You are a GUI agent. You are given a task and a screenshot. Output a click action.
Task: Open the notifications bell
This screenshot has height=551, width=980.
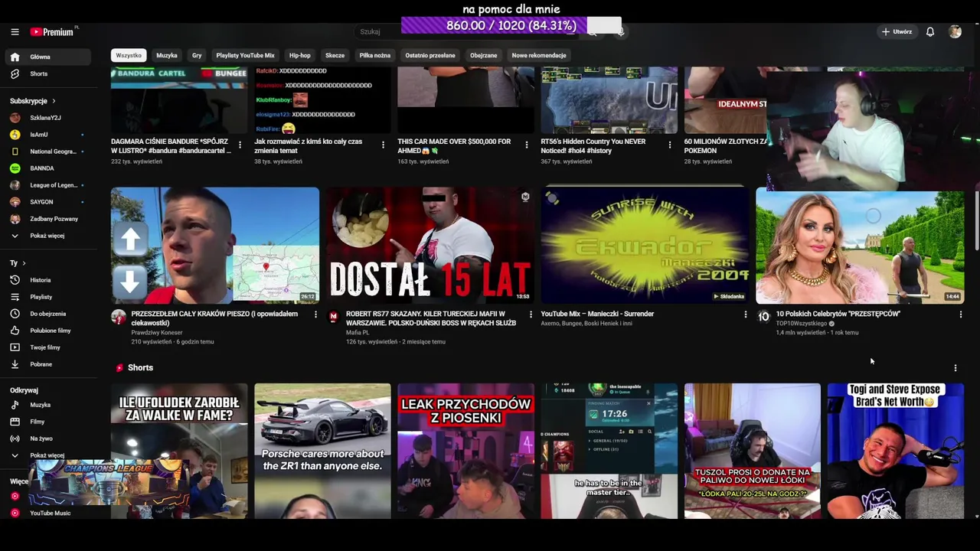point(930,32)
